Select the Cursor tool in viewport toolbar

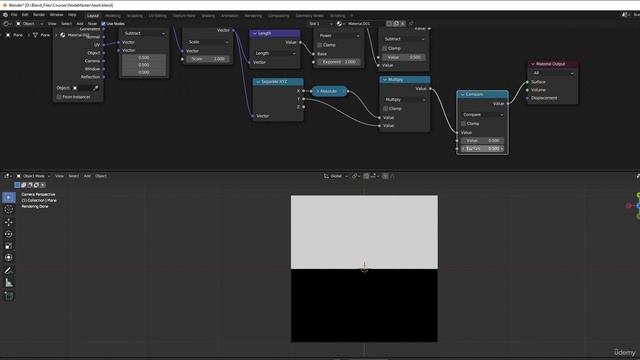click(9, 209)
